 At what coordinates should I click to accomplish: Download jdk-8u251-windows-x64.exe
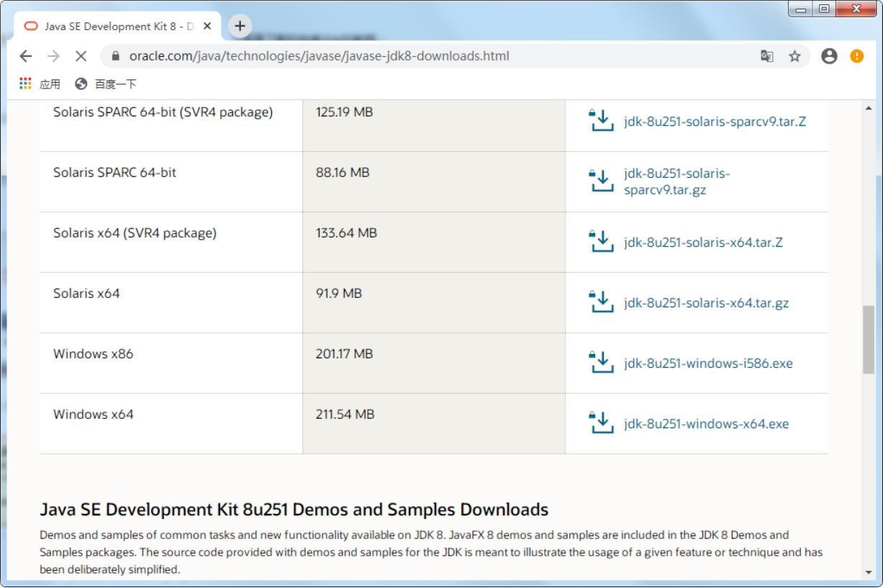[706, 424]
